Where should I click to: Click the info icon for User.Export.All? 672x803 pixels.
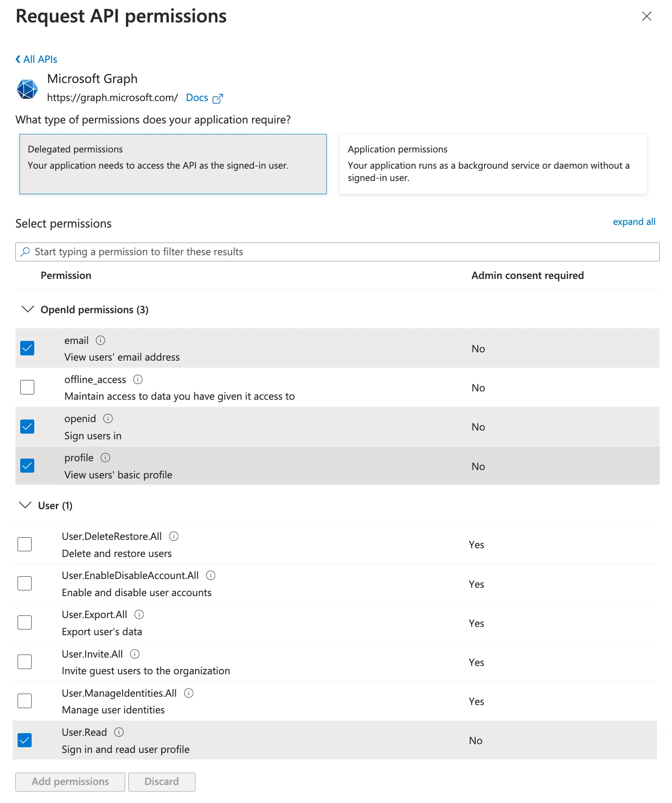(x=139, y=615)
